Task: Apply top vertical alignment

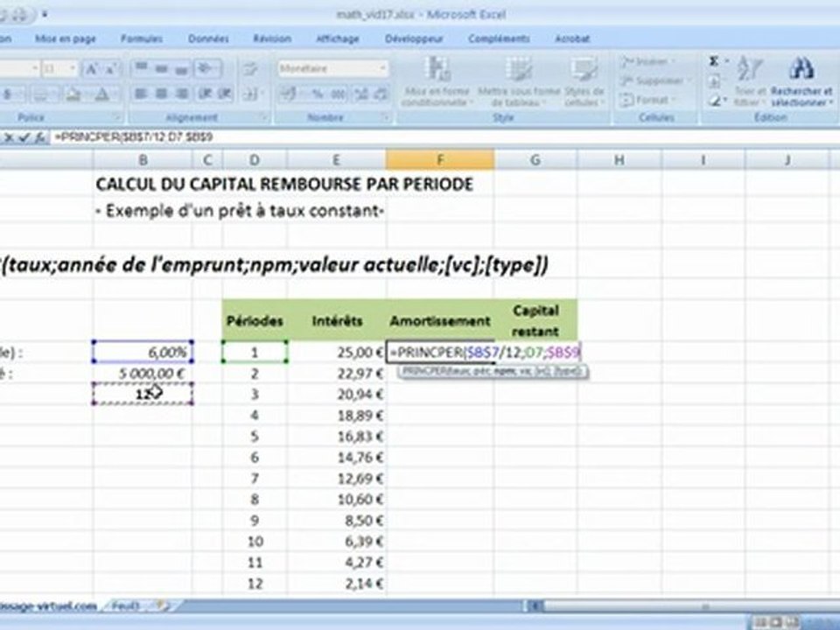Action: [x=142, y=68]
